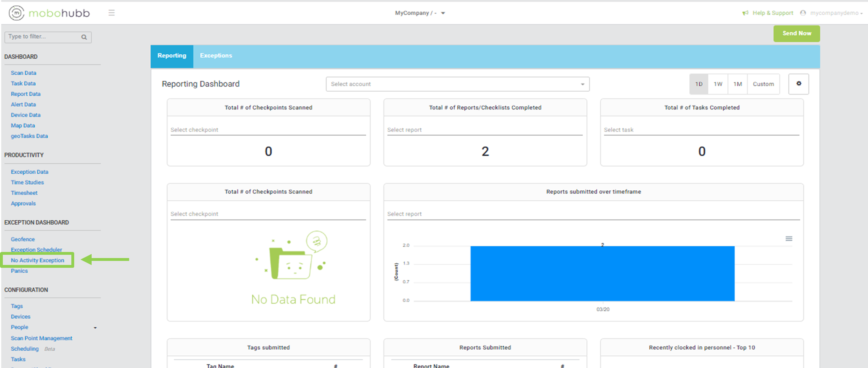Switch timeframe to 1W
The image size is (868, 368).
718,84
